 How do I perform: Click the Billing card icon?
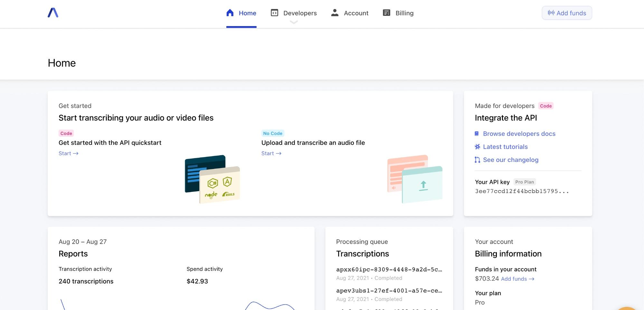click(386, 13)
